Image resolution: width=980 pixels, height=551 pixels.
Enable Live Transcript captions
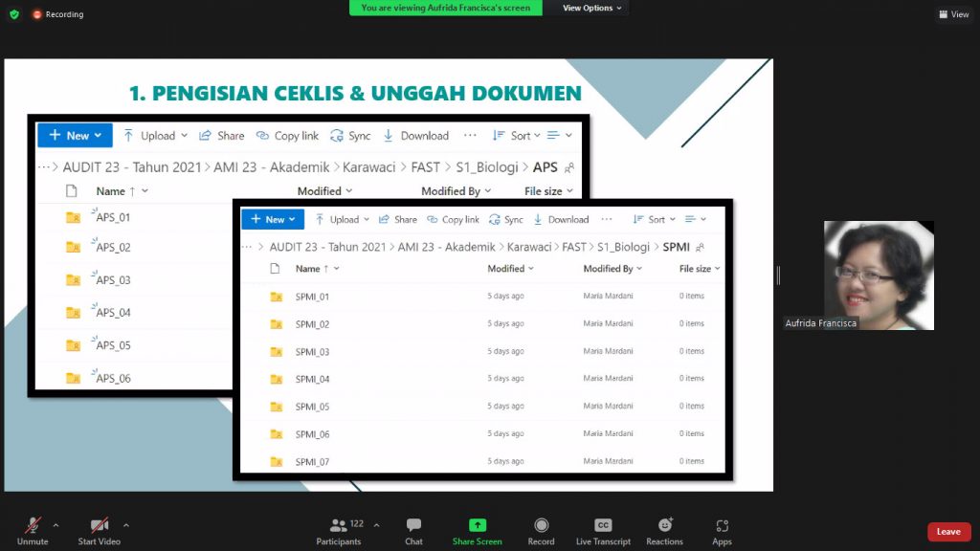(603, 525)
